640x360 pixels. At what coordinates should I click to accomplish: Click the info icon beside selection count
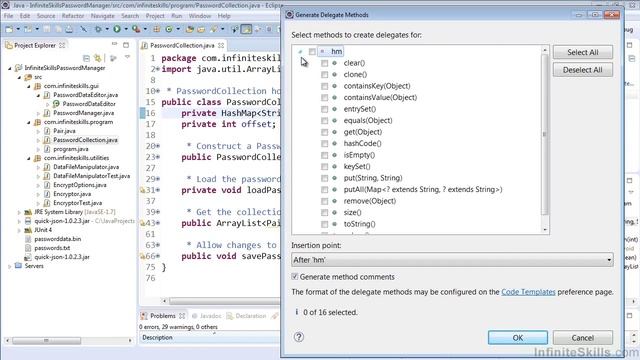(x=297, y=312)
